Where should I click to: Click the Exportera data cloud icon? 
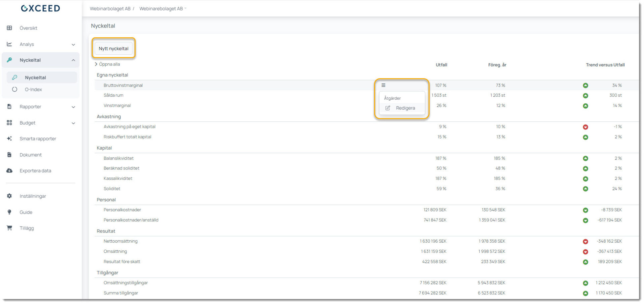9,170
